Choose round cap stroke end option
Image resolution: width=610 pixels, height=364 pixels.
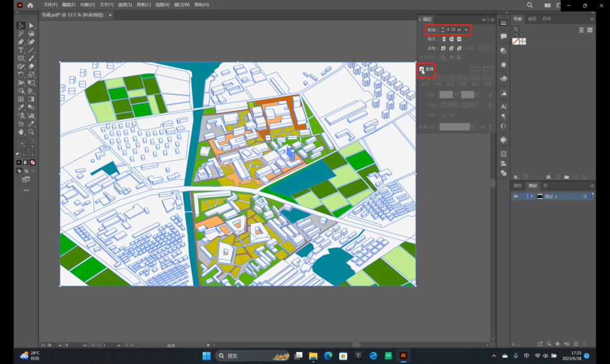point(451,39)
